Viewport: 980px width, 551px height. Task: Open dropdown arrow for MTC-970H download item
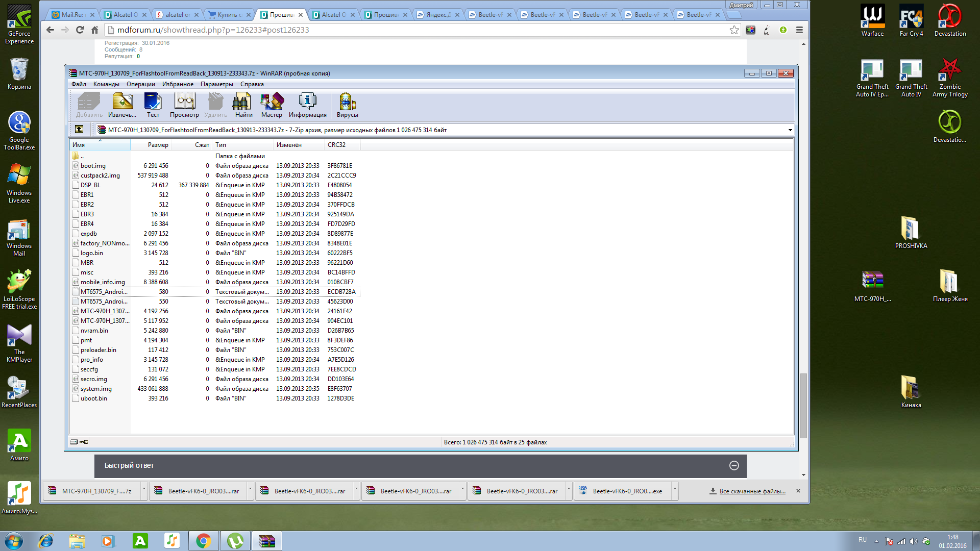pyautogui.click(x=144, y=489)
